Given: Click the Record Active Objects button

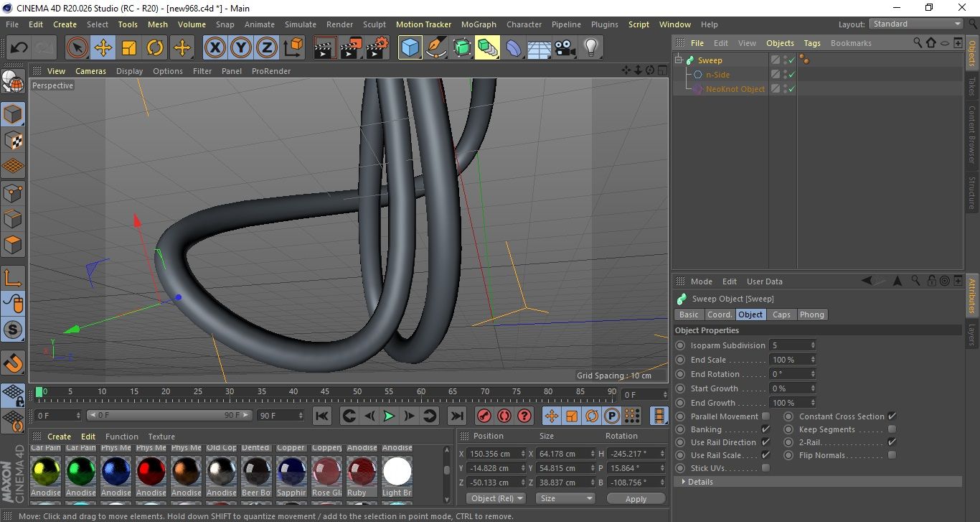Looking at the screenshot, I should pyautogui.click(x=484, y=416).
